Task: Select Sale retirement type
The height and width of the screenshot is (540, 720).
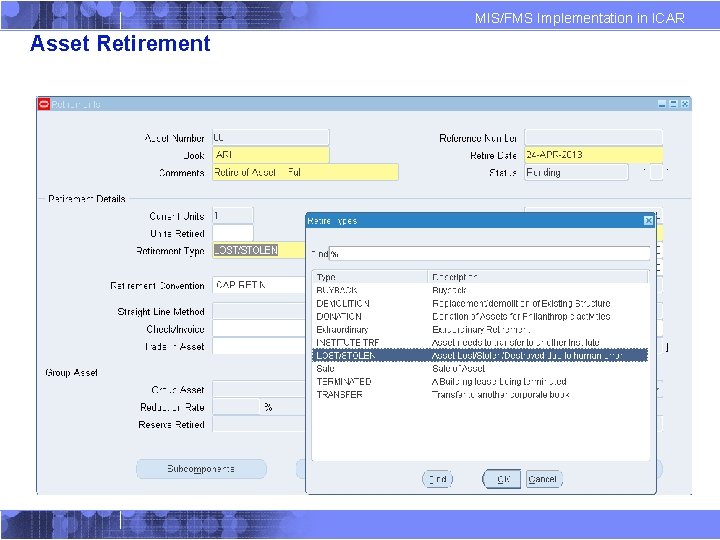Action: [x=480, y=368]
